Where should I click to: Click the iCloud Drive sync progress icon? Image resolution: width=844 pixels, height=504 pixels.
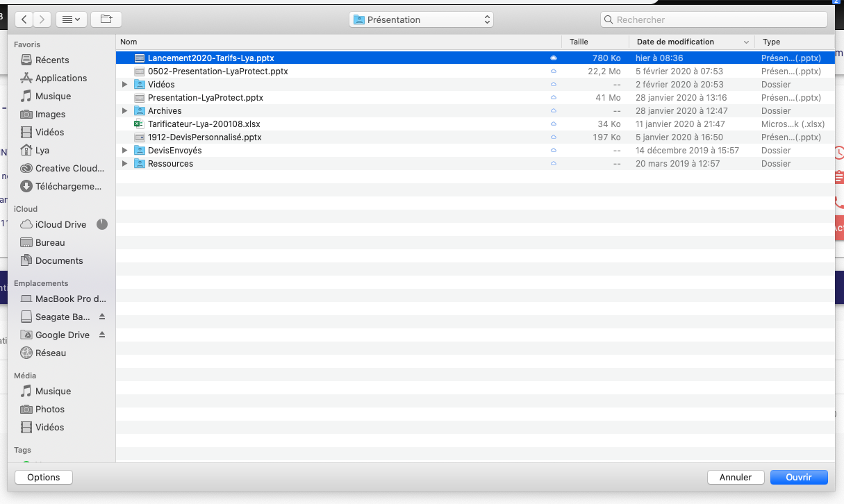102,224
